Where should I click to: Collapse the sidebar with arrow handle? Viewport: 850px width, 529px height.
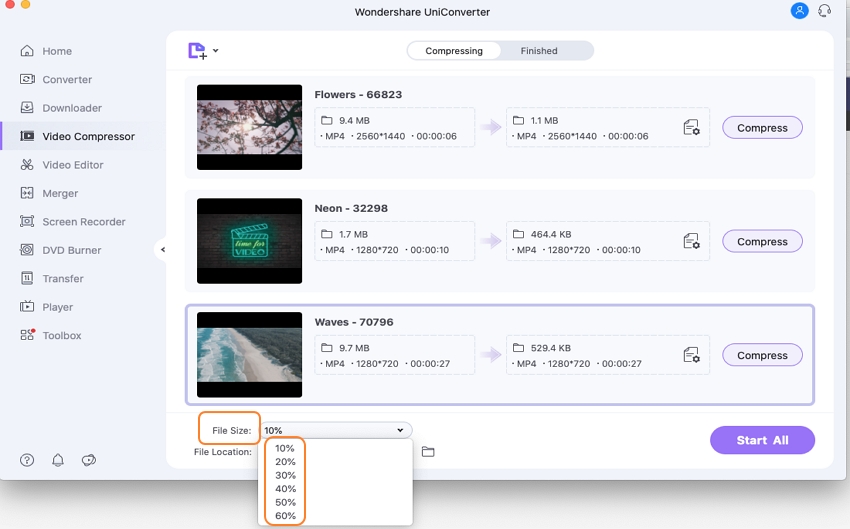[163, 250]
